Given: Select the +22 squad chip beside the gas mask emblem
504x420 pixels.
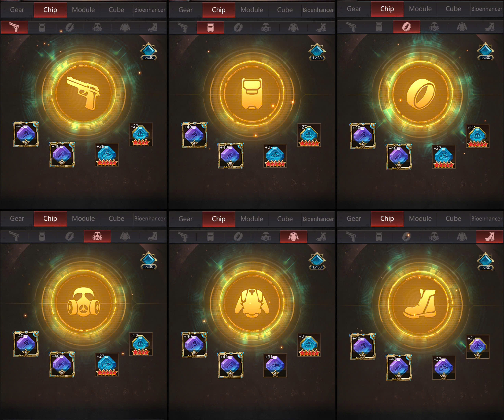Looking at the screenshot, I should [x=141, y=344].
